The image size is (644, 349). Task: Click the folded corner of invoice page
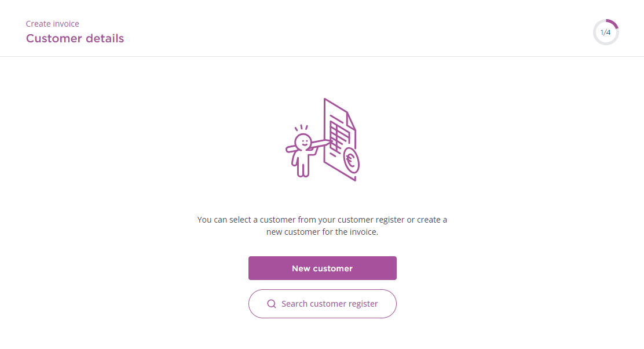(351, 121)
